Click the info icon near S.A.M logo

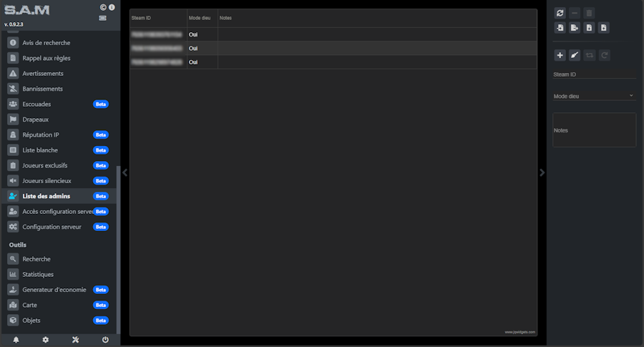click(112, 7)
